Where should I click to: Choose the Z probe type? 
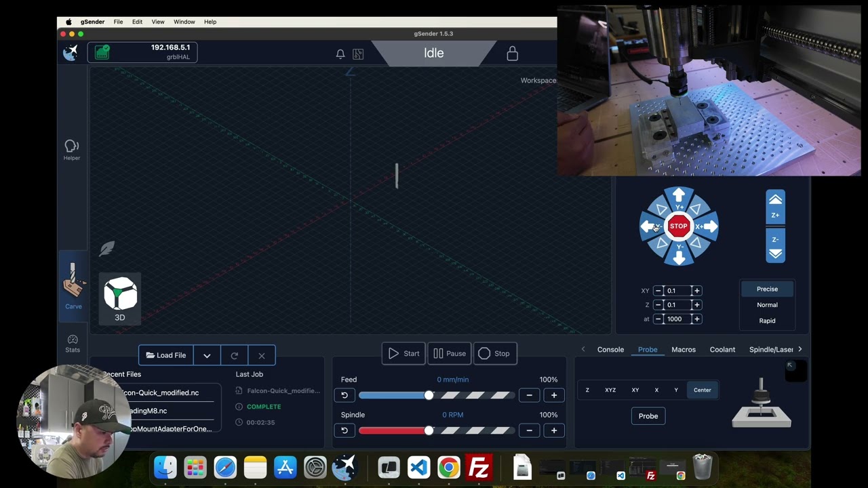point(587,390)
